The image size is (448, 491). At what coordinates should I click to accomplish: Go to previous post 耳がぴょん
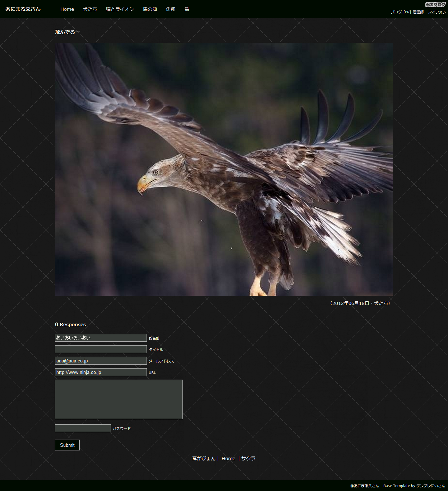point(204,458)
